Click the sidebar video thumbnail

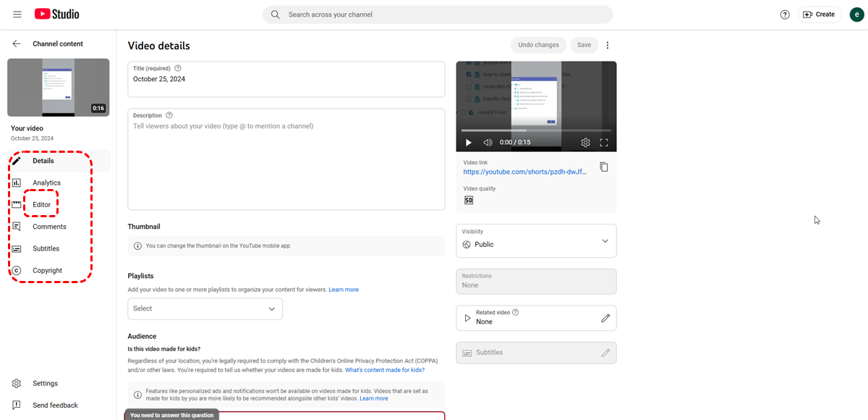click(59, 88)
